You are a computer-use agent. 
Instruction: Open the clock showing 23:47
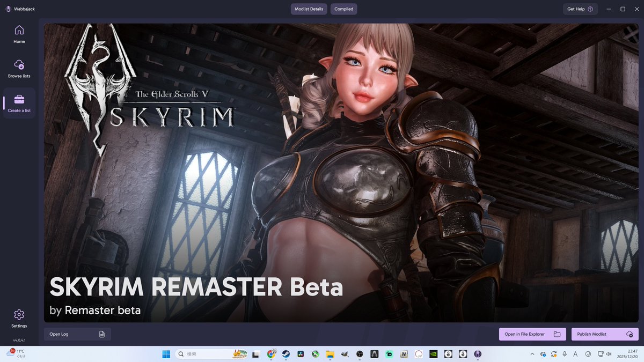click(x=627, y=354)
